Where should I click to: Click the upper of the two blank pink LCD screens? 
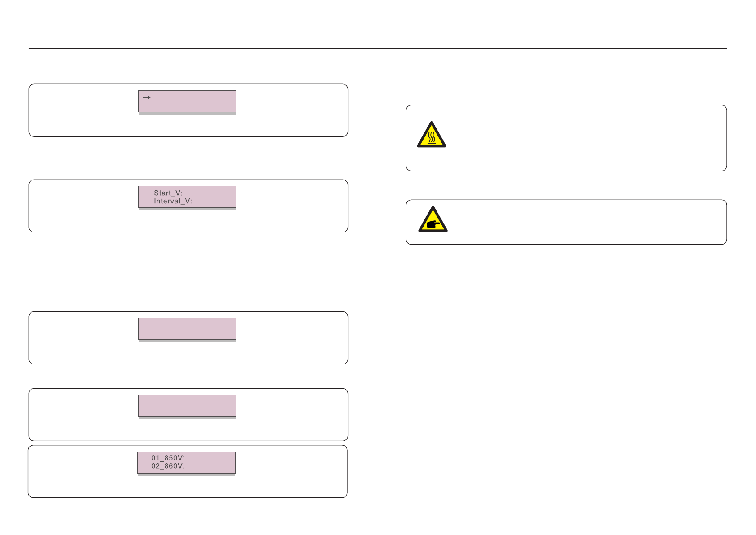pyautogui.click(x=187, y=329)
